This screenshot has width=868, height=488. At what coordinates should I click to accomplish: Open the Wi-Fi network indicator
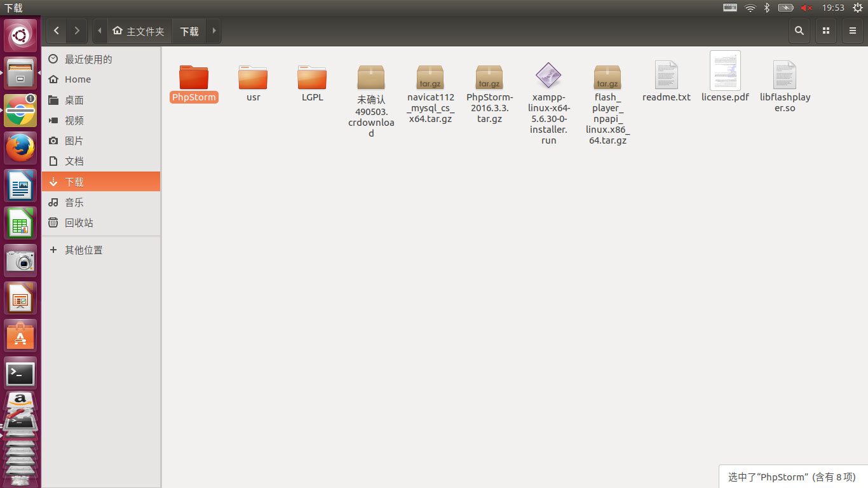[750, 8]
